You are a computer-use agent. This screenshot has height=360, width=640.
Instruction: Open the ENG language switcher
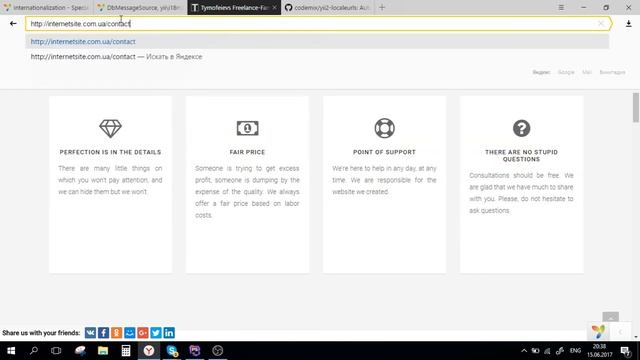(x=576, y=351)
